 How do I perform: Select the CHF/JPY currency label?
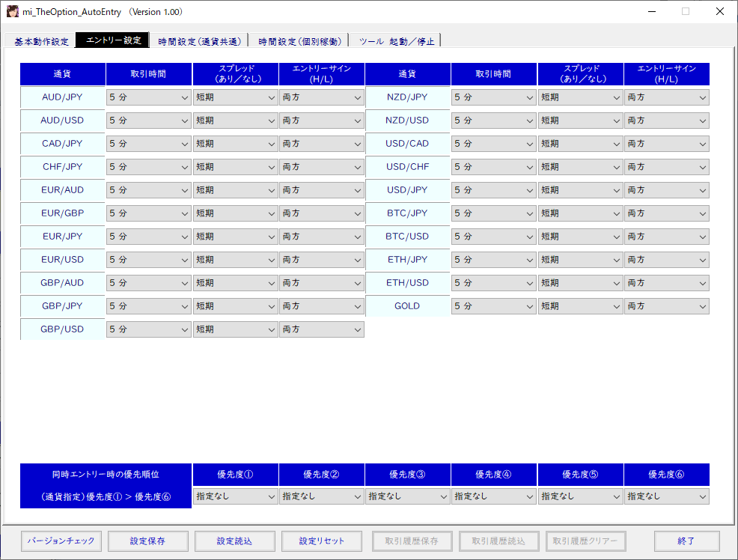[62, 167]
